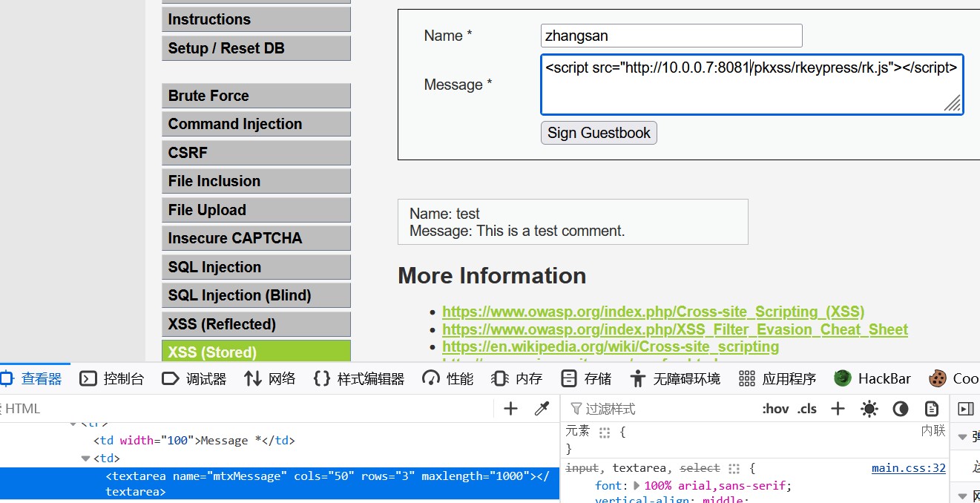Open the CSRF section
980x503 pixels.
(256, 153)
